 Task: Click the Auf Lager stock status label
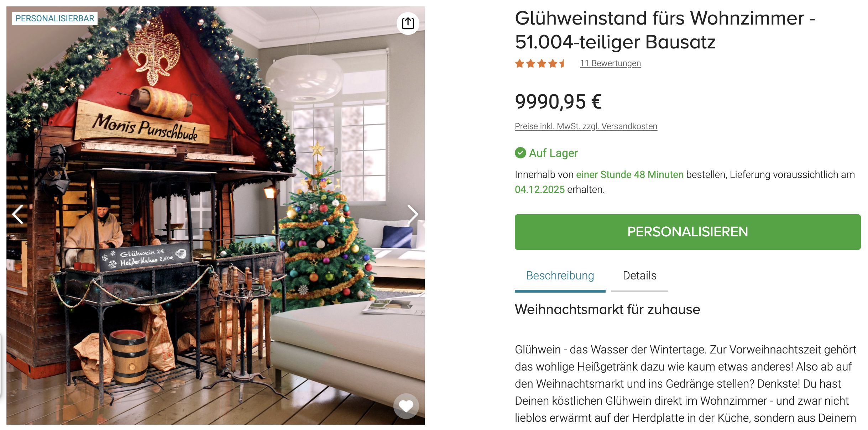553,153
